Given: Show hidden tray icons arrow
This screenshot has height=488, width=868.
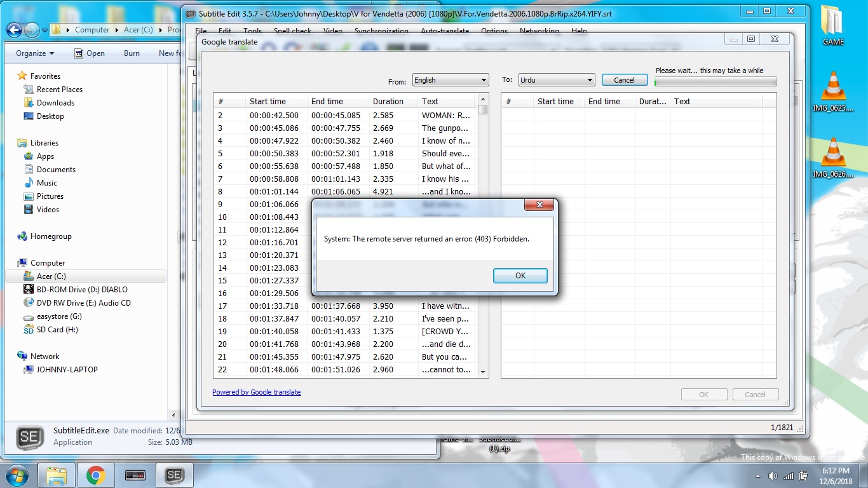Looking at the screenshot, I should click(758, 475).
